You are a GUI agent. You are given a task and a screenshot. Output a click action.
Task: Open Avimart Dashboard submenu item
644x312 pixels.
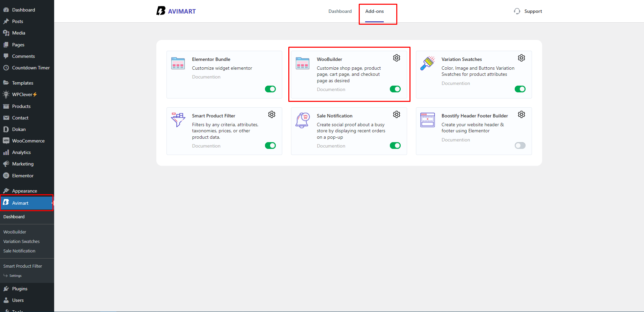coord(14,217)
